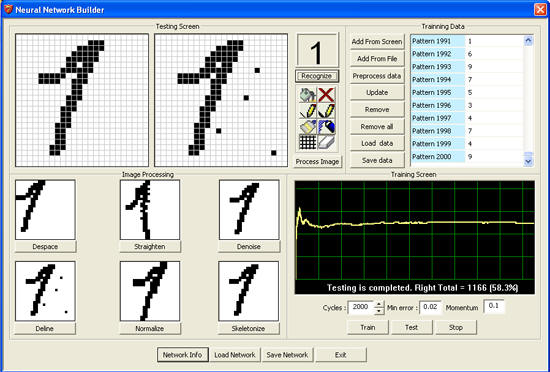The height and width of the screenshot is (372, 550).
Task: Click training data list scroll down arrow
Action: point(528,161)
